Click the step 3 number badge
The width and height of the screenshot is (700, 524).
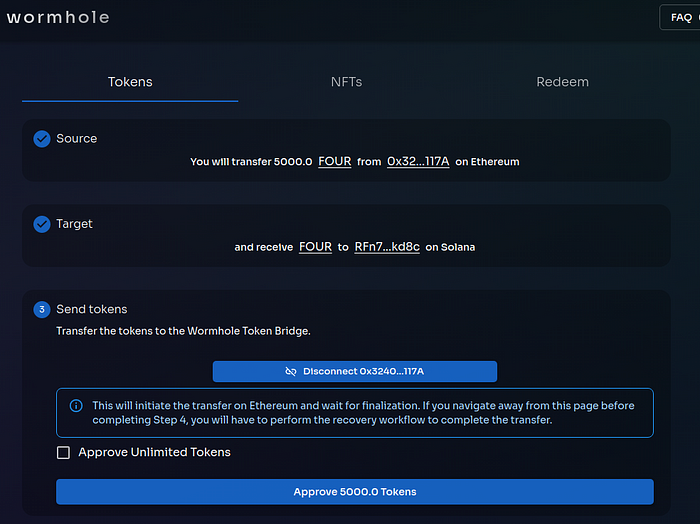[x=42, y=310]
